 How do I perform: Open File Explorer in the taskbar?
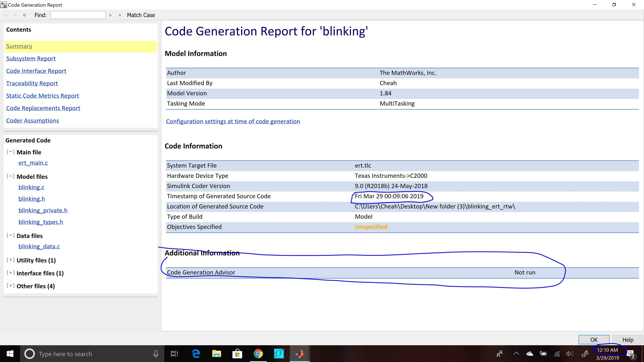[x=217, y=354]
